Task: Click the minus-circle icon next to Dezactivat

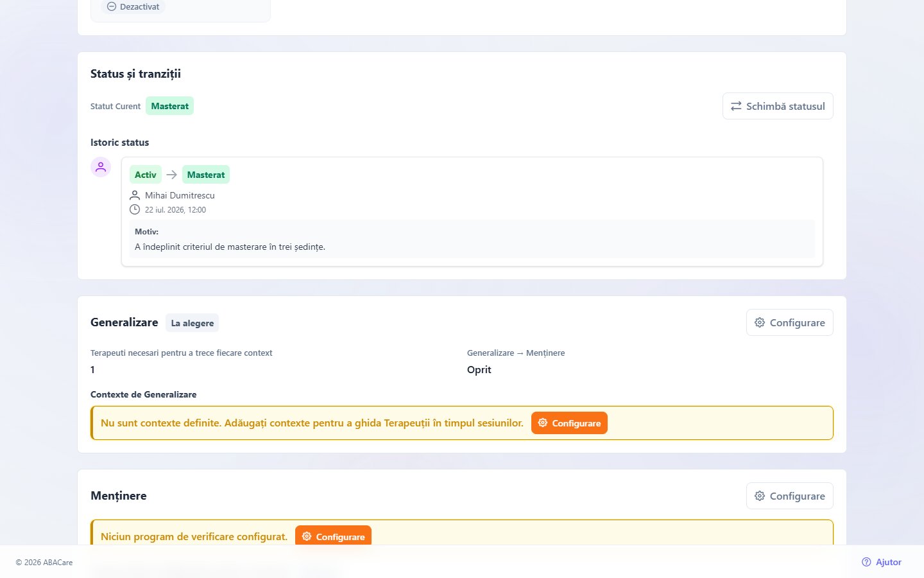Action: coord(112,6)
